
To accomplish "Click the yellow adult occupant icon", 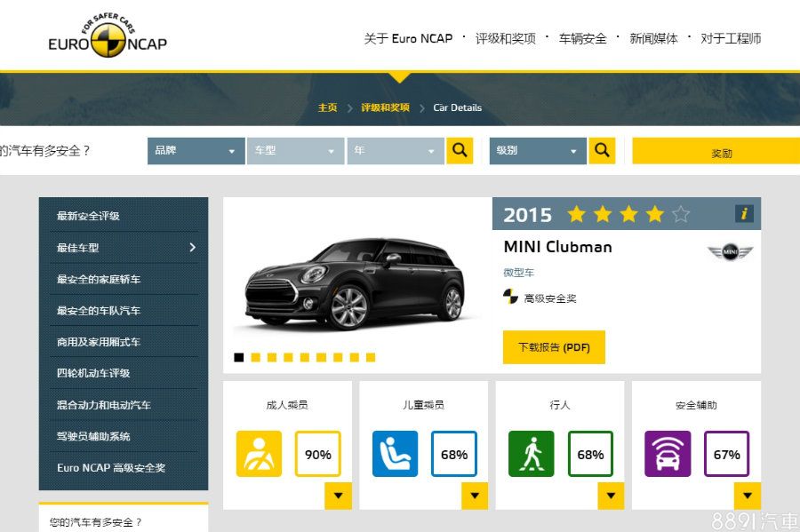I will [259, 454].
